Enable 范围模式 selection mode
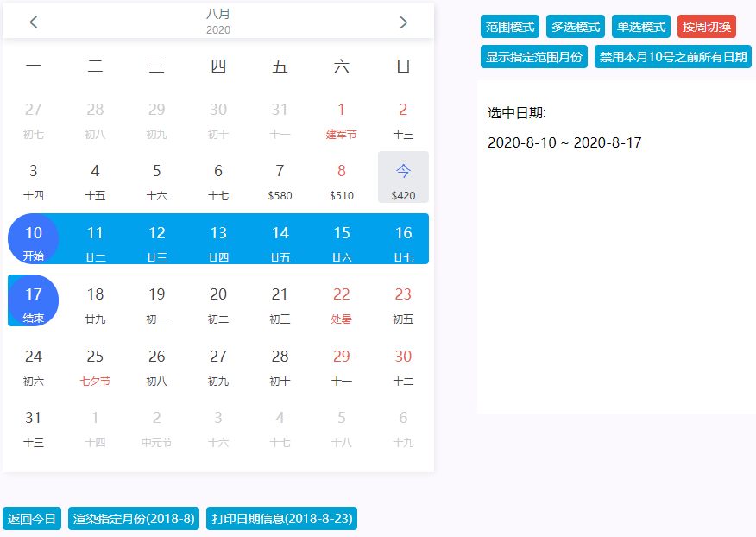Viewport: 756px width, 537px height. tap(508, 26)
